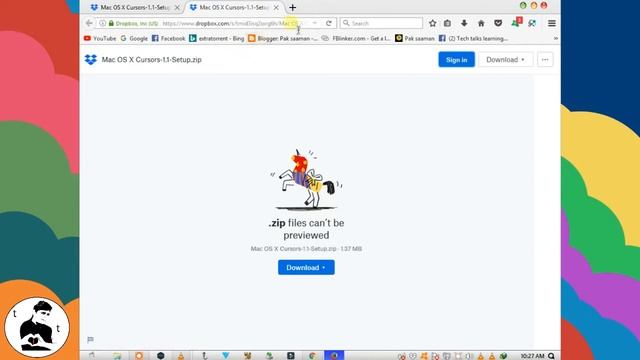Open the browser downloads arrow
This screenshot has height=360, width=640.
pos(464,23)
